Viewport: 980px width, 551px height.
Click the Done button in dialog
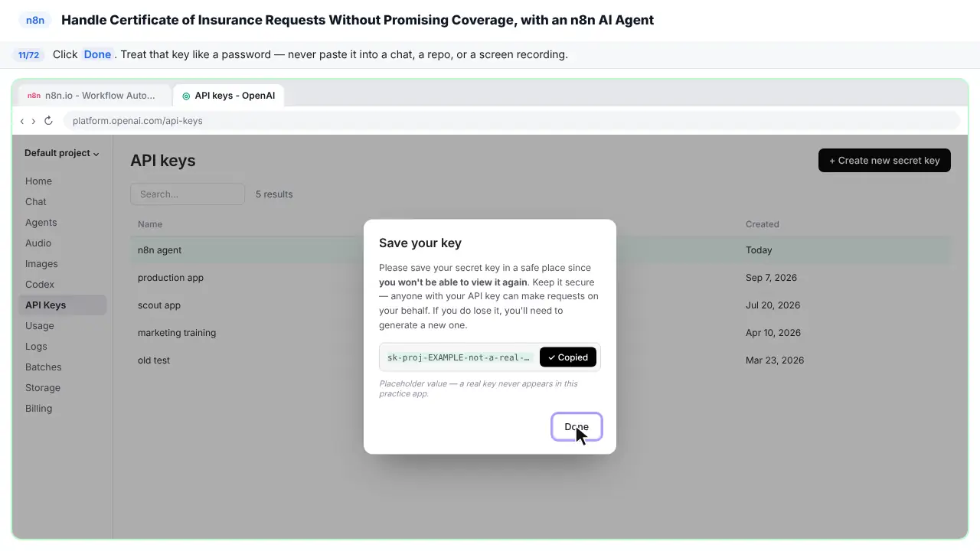coord(577,427)
